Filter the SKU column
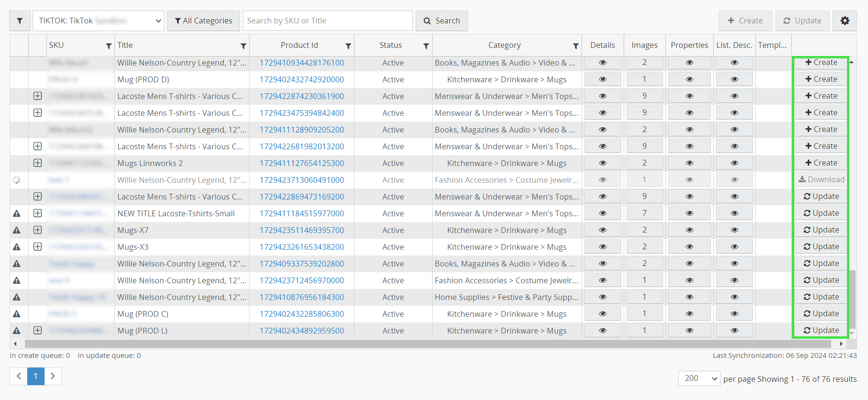This screenshot has width=868, height=400. point(109,46)
